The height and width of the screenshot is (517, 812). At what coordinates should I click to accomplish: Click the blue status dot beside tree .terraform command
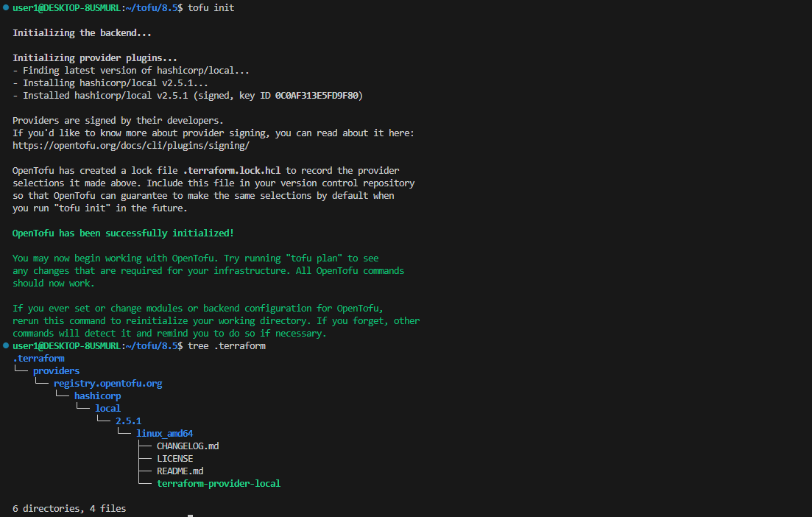(x=6, y=345)
